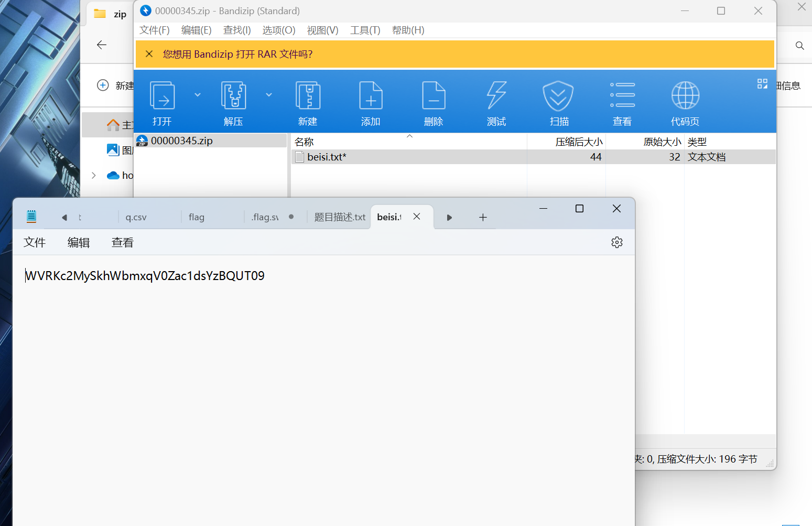The width and height of the screenshot is (812, 526).
Task: Switch to the .flag.sv tab
Action: click(x=265, y=217)
